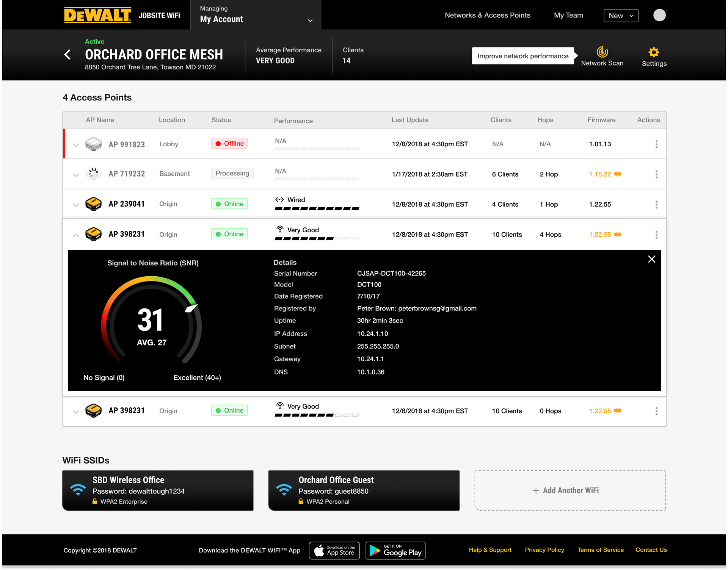Sort by Status column header
The height and width of the screenshot is (570, 728).
tap(221, 120)
